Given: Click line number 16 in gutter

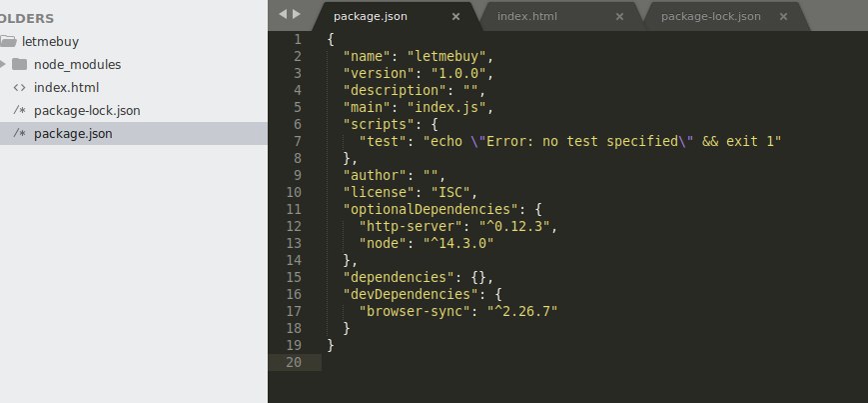Looking at the screenshot, I should pos(294,294).
